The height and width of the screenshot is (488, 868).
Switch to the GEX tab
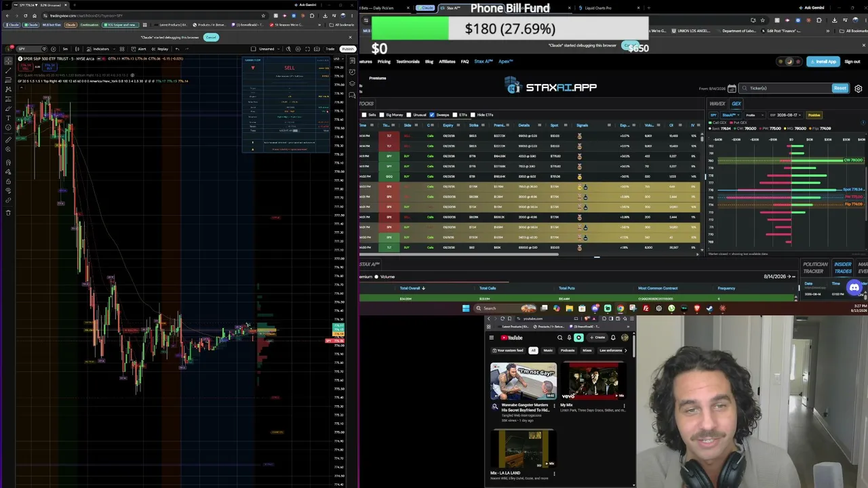pyautogui.click(x=736, y=104)
